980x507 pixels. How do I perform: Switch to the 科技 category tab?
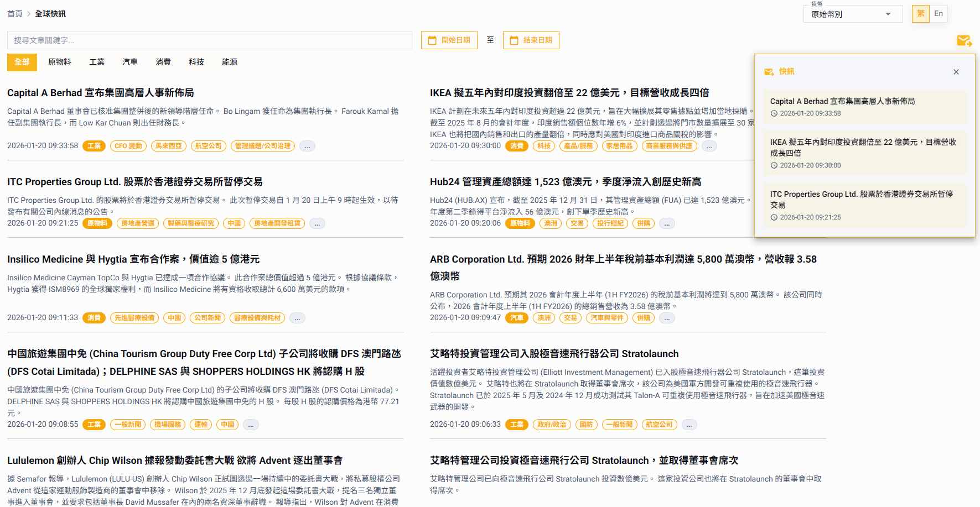pos(196,62)
